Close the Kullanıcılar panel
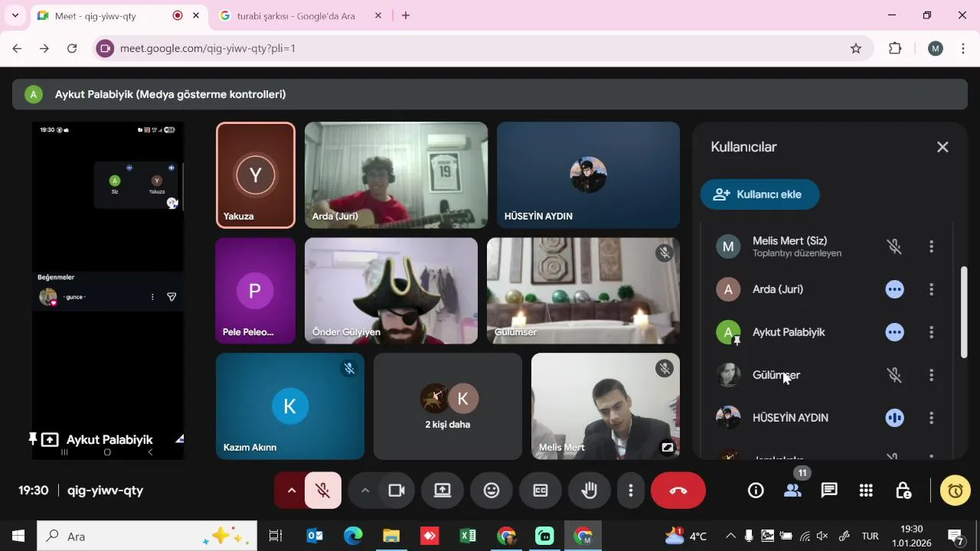Image resolution: width=980 pixels, height=551 pixels. pos(942,147)
